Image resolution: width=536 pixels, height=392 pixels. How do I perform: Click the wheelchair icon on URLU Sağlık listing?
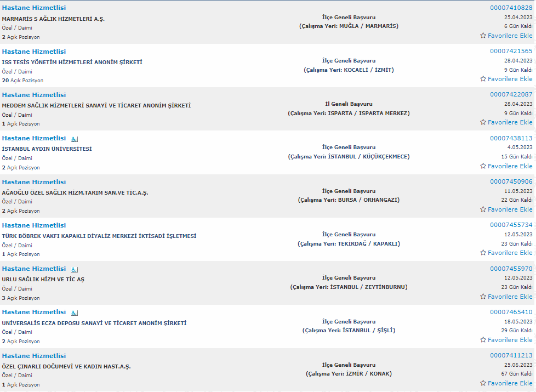[75, 269]
